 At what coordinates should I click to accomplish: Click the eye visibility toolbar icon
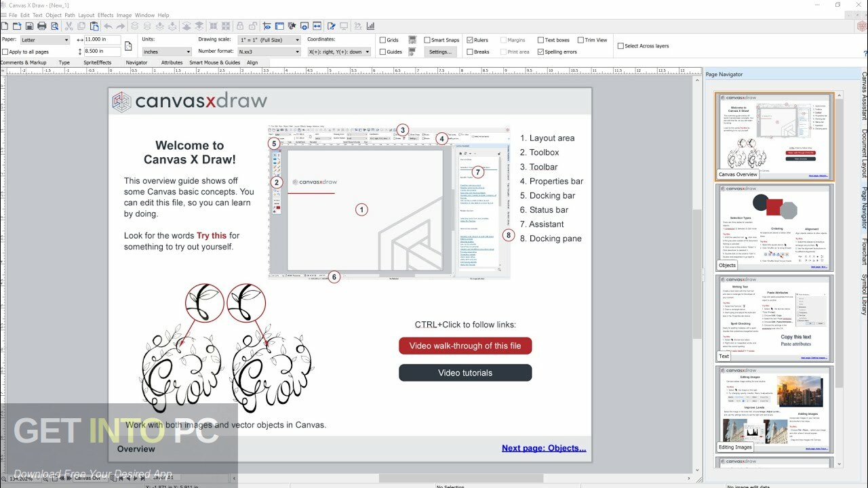tap(267, 26)
